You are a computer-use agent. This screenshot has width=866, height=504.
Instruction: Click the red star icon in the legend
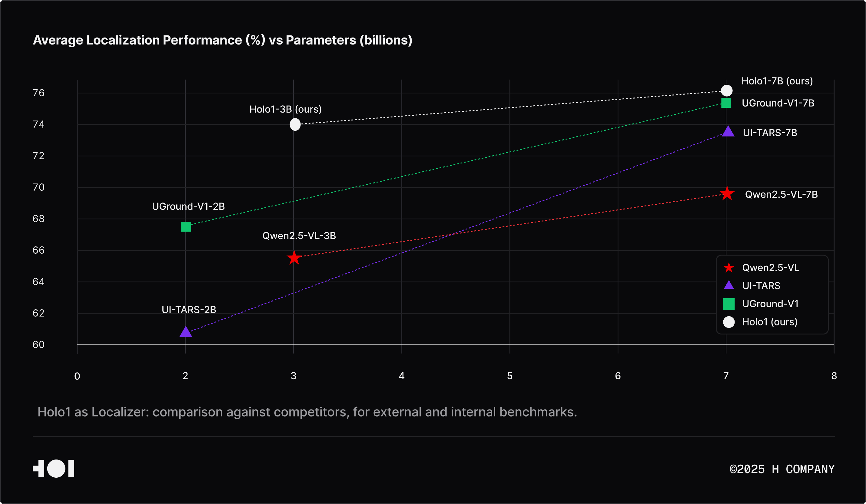(x=728, y=268)
